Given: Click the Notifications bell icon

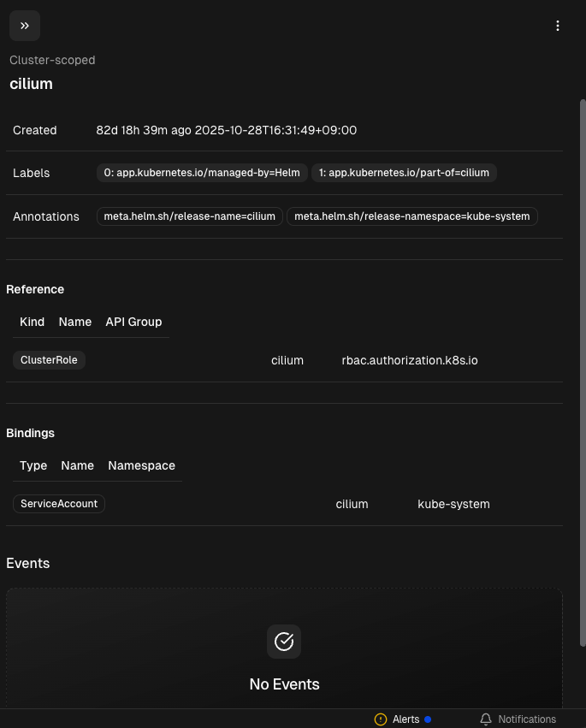Looking at the screenshot, I should (x=486, y=719).
